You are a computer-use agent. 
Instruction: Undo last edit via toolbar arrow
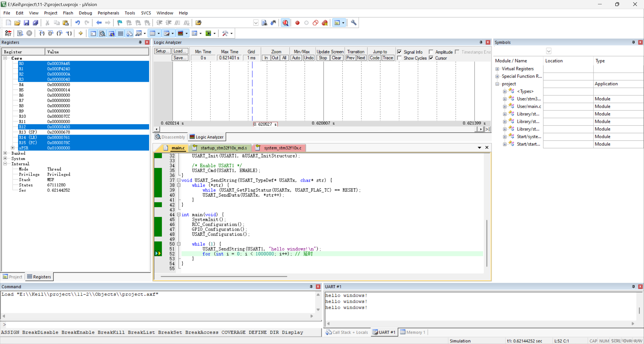point(77,23)
